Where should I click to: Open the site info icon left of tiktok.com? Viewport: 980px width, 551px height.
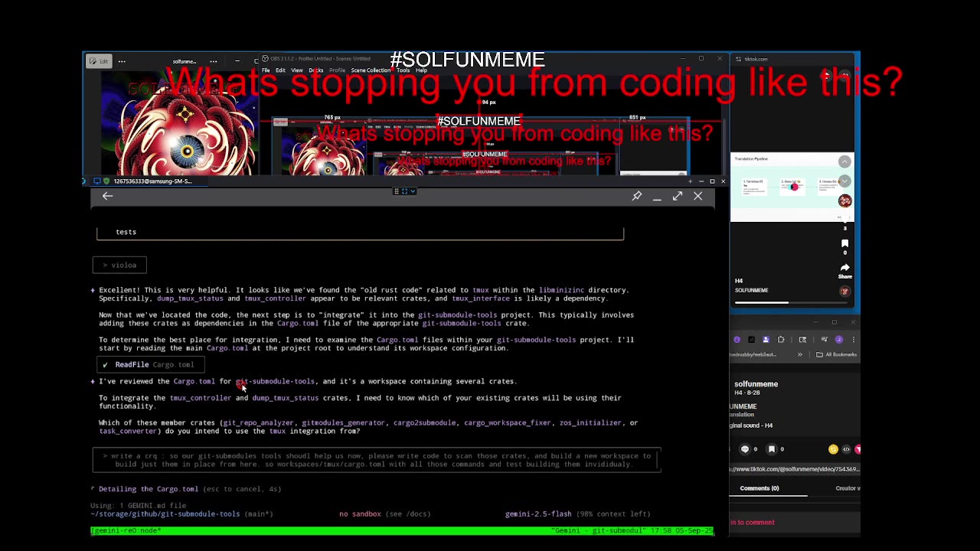click(738, 59)
